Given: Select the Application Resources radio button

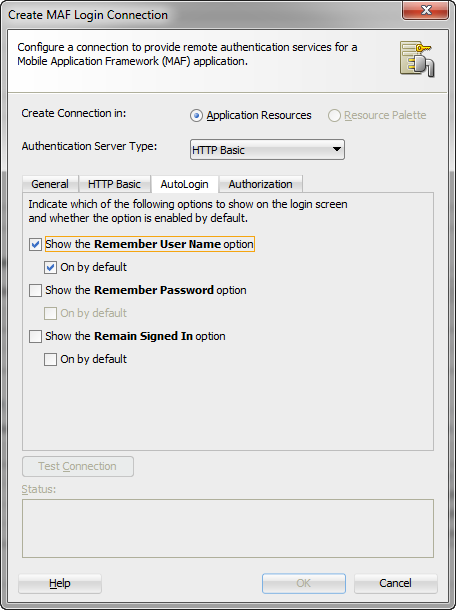Looking at the screenshot, I should (196, 116).
